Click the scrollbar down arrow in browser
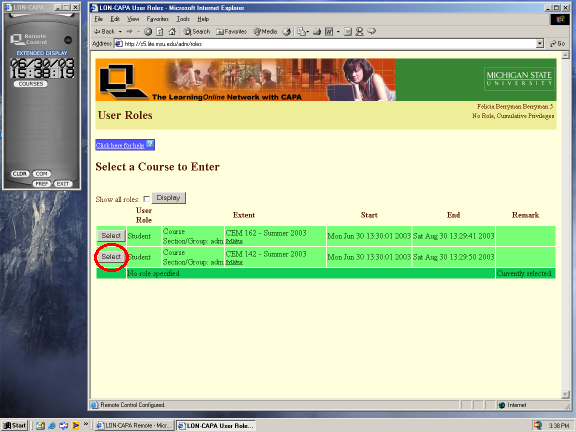The width and height of the screenshot is (576, 432). tap(565, 395)
